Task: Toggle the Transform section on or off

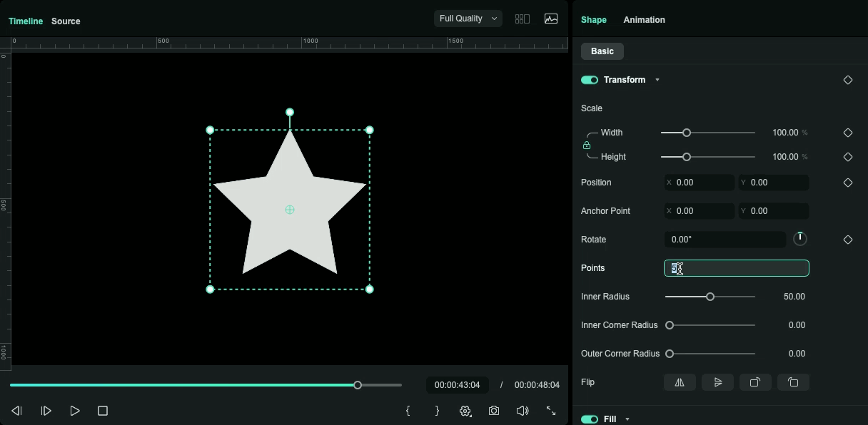Action: point(590,80)
